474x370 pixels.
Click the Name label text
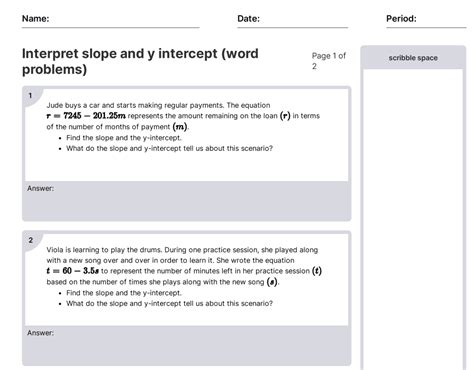[35, 19]
